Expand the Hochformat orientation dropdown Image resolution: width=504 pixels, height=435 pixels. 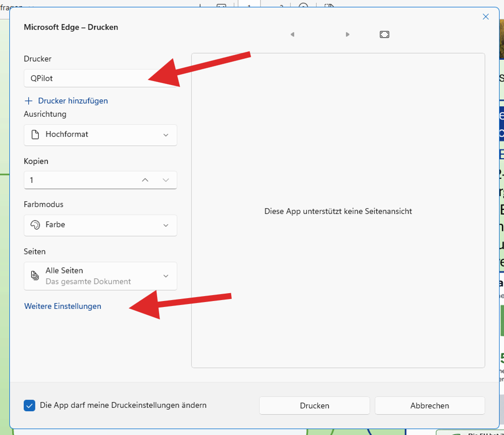[100, 135]
